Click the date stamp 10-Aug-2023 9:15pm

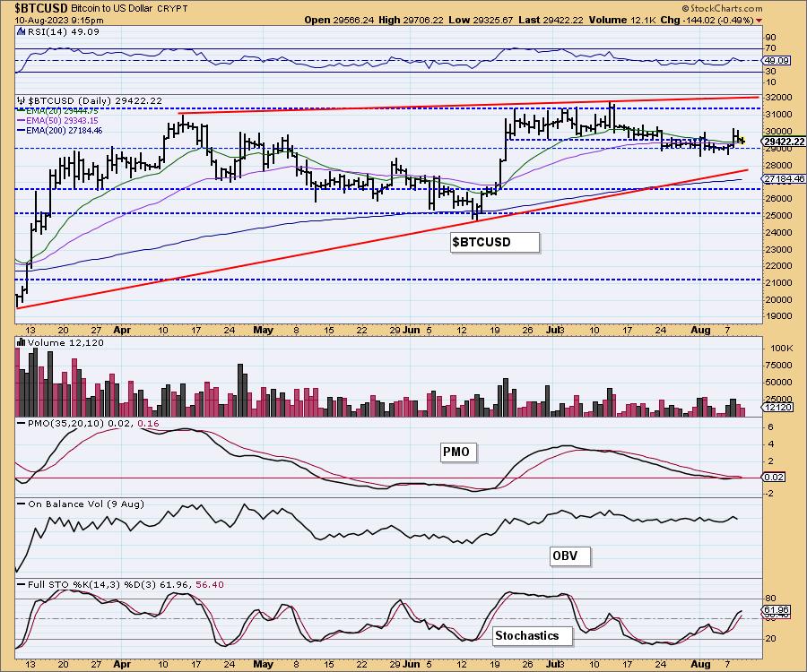pos(58,21)
